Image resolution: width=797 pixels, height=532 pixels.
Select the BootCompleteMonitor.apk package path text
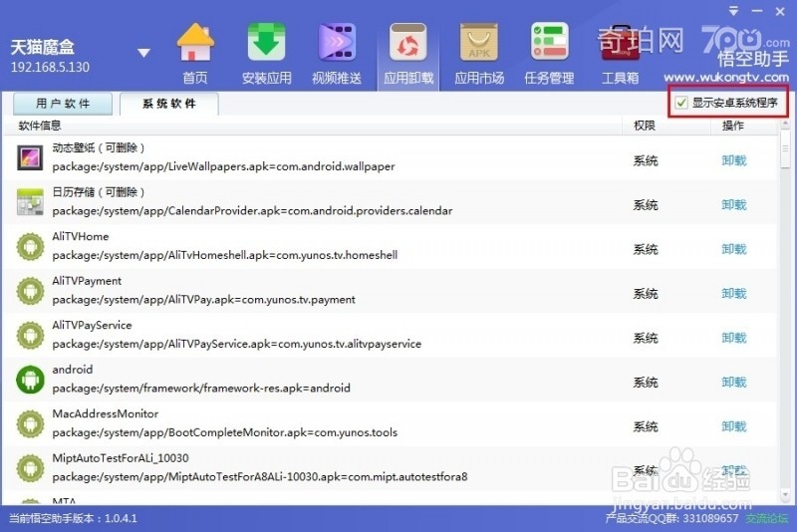[225, 432]
